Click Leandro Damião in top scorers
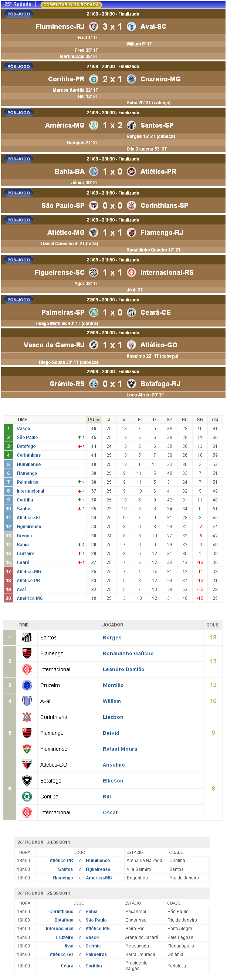 (x=123, y=670)
